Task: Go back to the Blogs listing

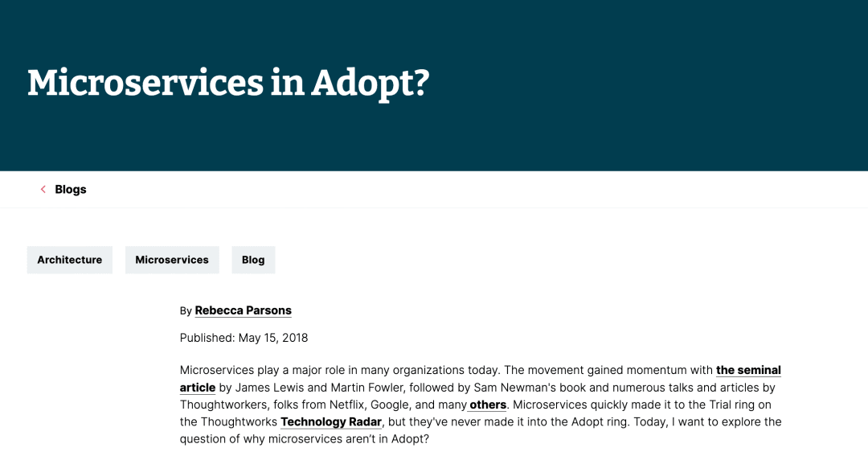Action: 71,190
